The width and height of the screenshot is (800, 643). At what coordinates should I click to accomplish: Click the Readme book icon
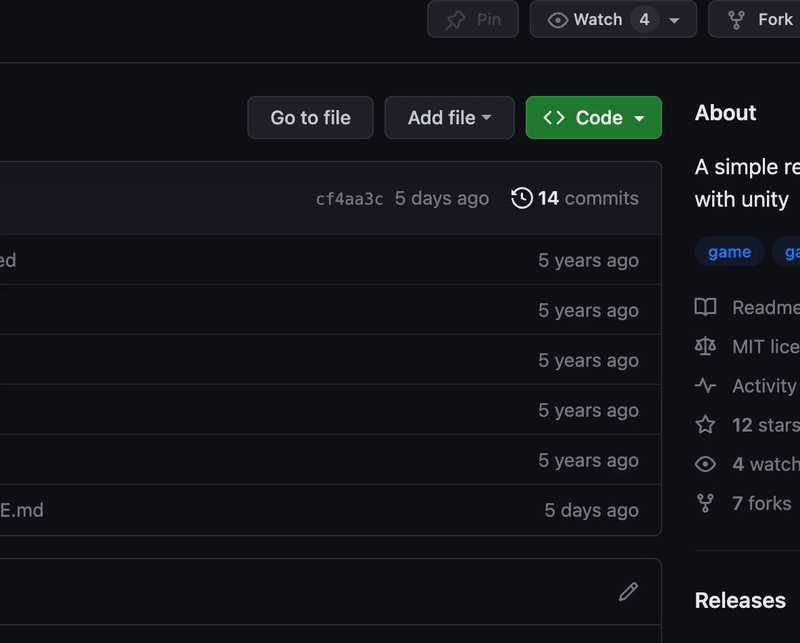(706, 307)
